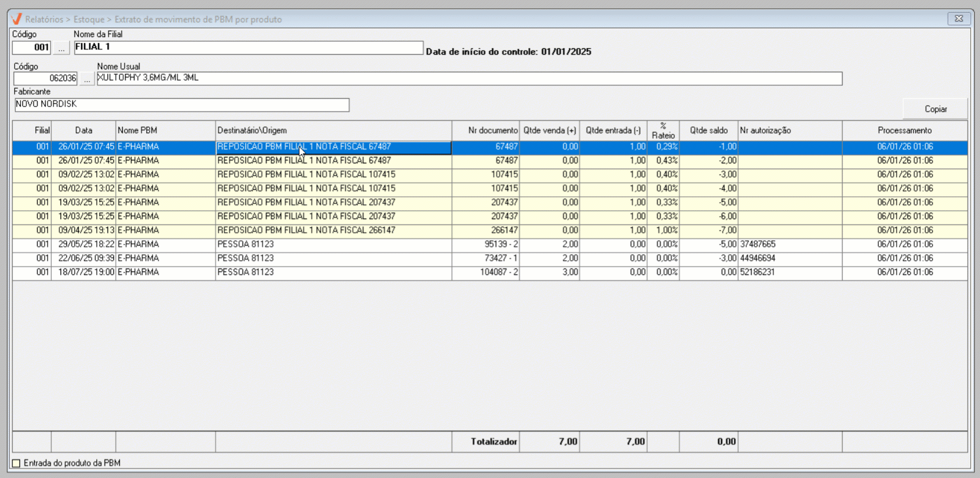
Task: Select row with authorization number 37487665
Action: [x=758, y=244]
